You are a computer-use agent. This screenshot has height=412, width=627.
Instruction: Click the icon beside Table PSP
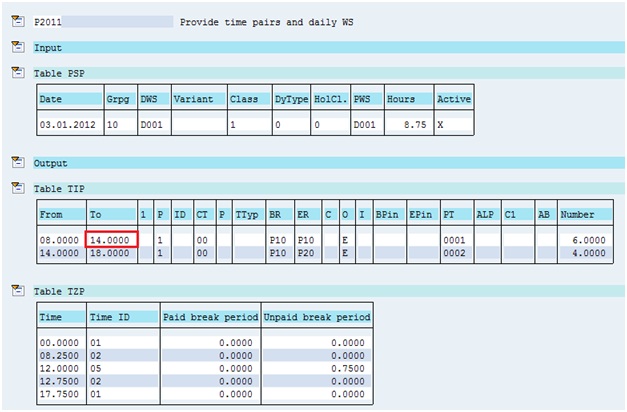pyautogui.click(x=16, y=72)
